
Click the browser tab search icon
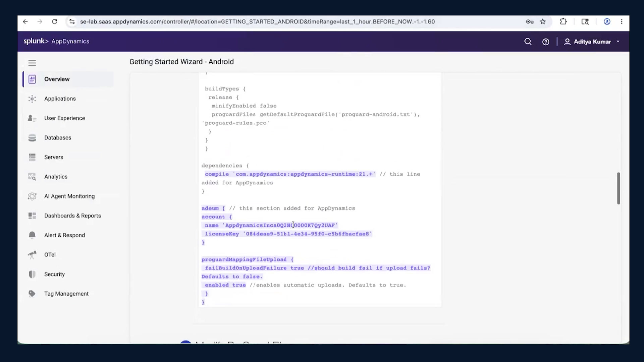tap(585, 22)
